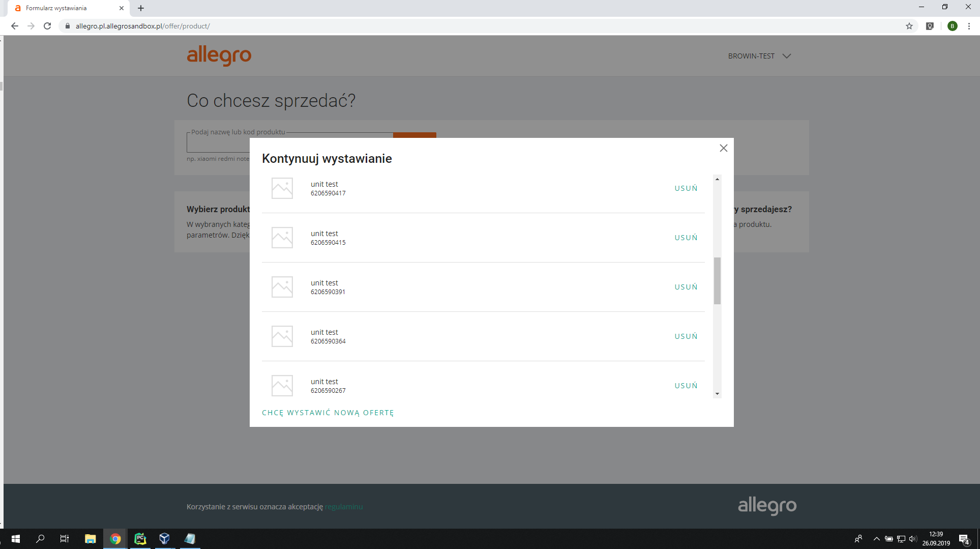Open PyCharm from the taskbar

tap(140, 539)
